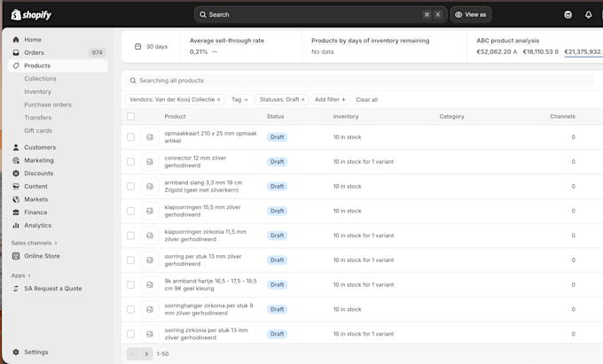The height and width of the screenshot is (364, 603).
Task: Click the Finance bank icon
Action: pos(16,213)
